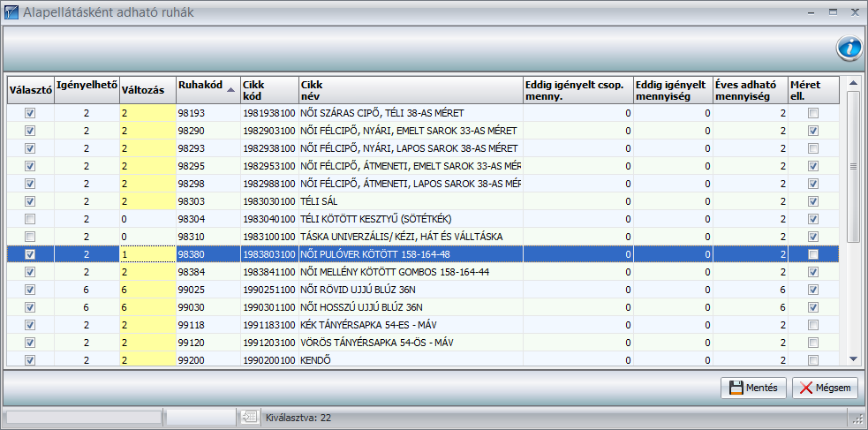The width and height of the screenshot is (868, 430).
Task: Uncheck Méret ell. for row 98290
Action: [813, 132]
